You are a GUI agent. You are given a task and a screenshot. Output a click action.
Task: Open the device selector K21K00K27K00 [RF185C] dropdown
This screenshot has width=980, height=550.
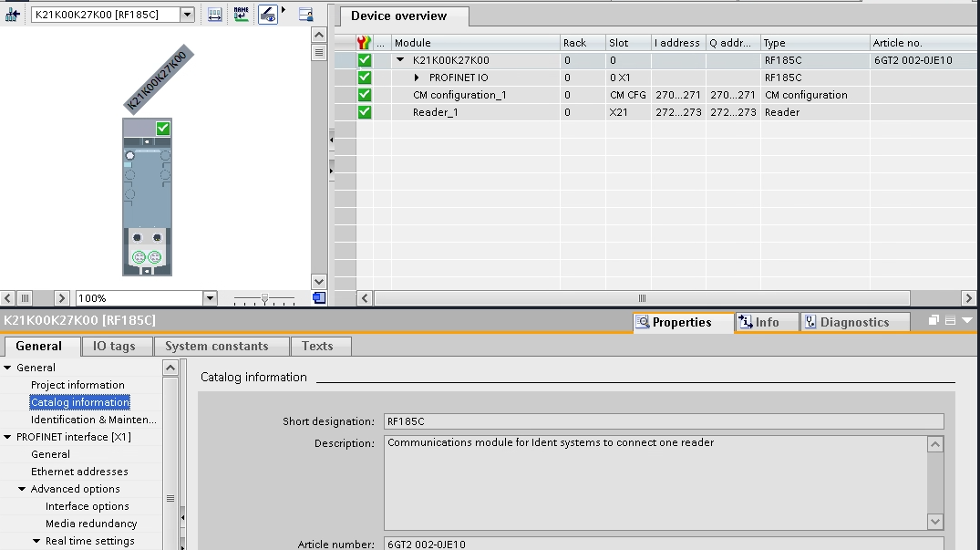click(x=187, y=15)
